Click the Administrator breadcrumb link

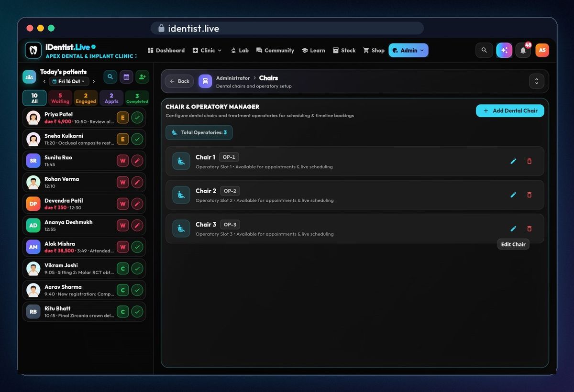(x=233, y=78)
